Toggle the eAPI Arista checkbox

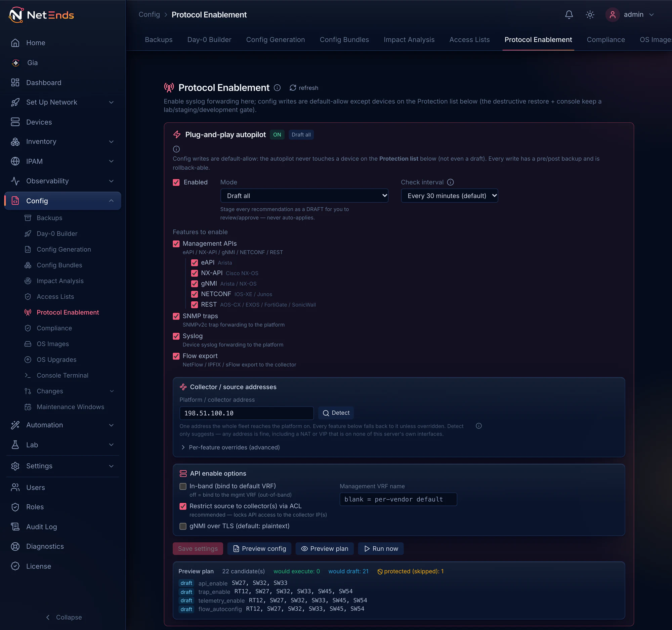coord(194,263)
